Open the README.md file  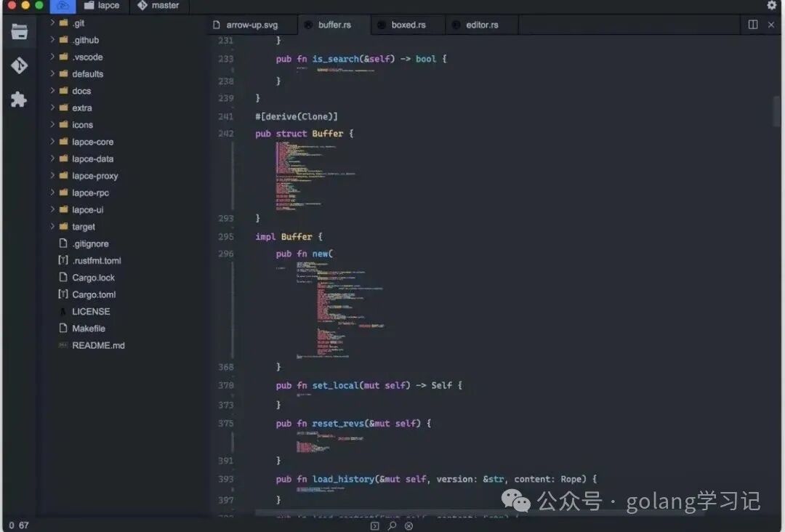pos(98,346)
